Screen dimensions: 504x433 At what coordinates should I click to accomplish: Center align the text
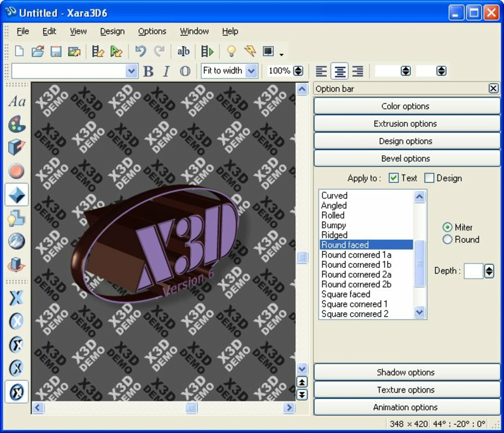click(x=340, y=71)
